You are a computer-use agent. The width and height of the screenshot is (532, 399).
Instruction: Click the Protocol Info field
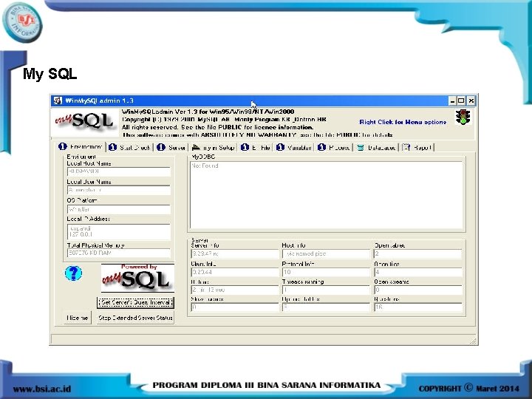click(x=326, y=272)
